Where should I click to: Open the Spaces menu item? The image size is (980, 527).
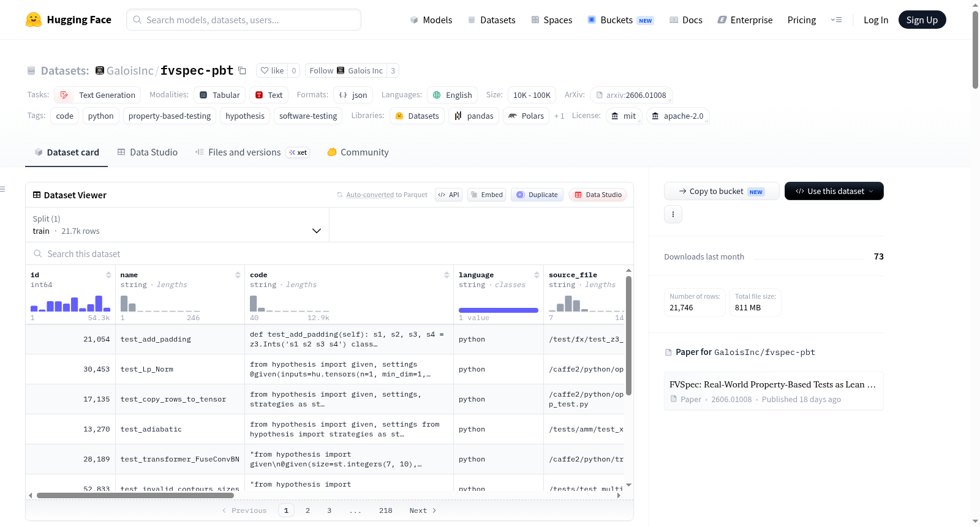click(x=552, y=20)
